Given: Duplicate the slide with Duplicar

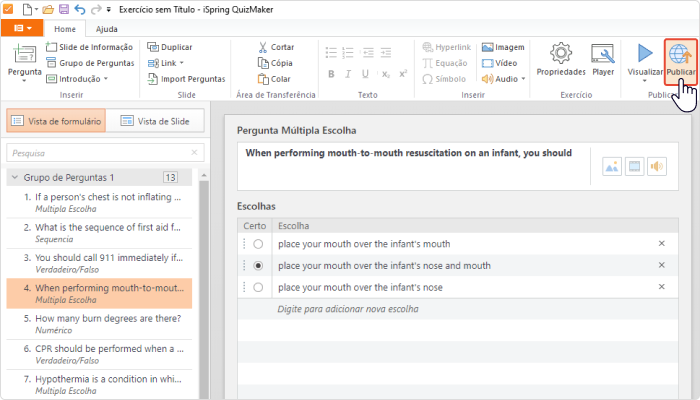Looking at the screenshot, I should [x=170, y=47].
